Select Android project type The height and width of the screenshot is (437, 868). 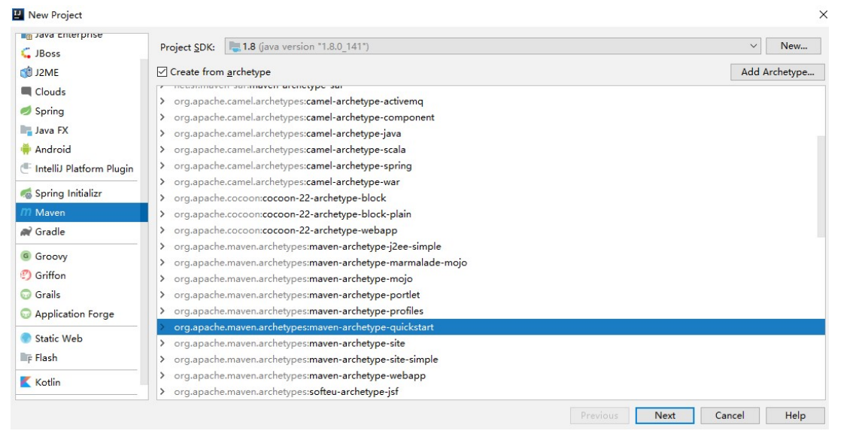tap(78, 149)
